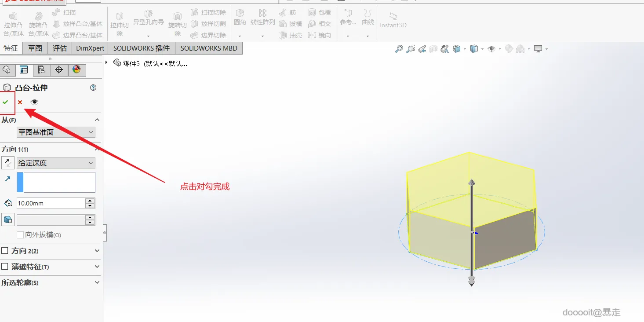Open the 给定深度 end condition dropdown
This screenshot has height=322, width=644.
point(56,163)
